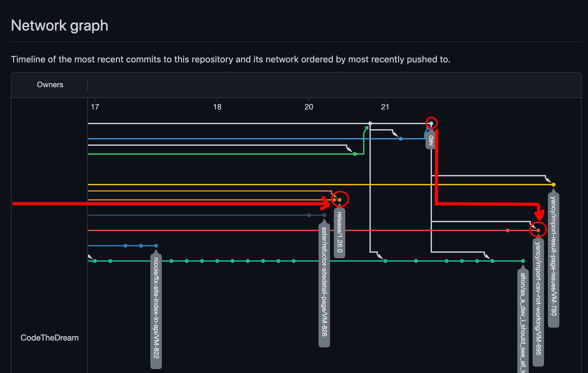
Task: Click the yellow commit dot at yellow line end
Action: [x=554, y=185]
